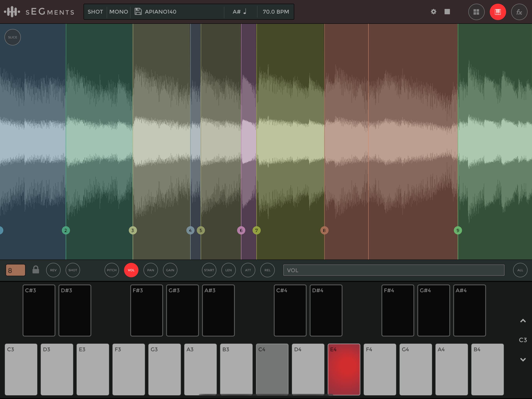Select the PAN parameter tab
This screenshot has width=532, height=399.
(151, 270)
